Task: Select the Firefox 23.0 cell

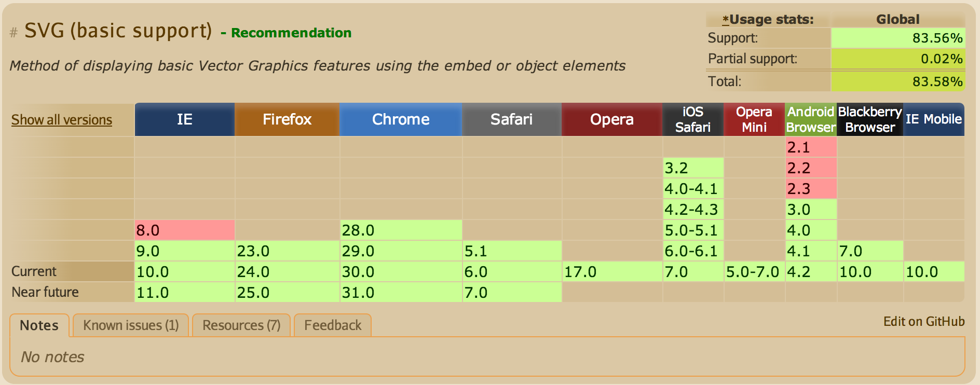Action: coord(287,251)
